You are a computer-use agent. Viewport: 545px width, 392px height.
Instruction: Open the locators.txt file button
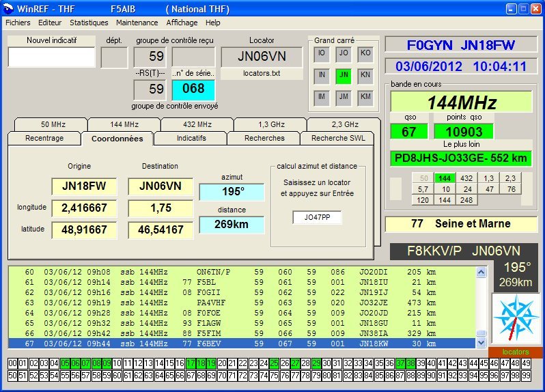coord(262,74)
